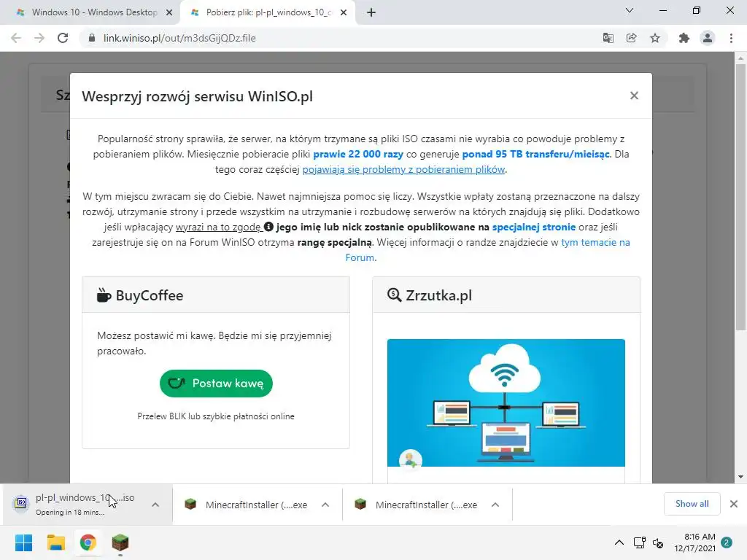Expand options for the second MinecraftInstaller download

pyautogui.click(x=495, y=505)
